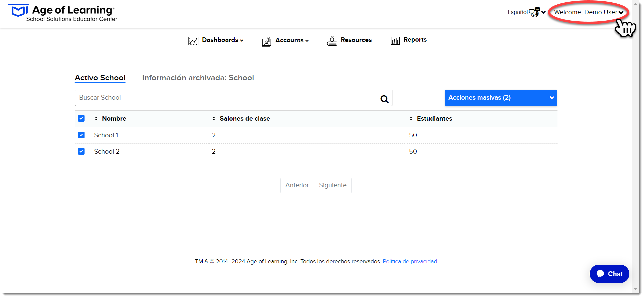
Task: Click the Dashboards chart icon
Action: [193, 41]
